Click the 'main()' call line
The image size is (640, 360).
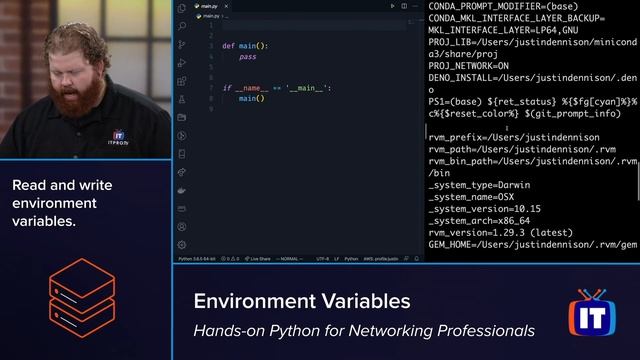[252, 98]
